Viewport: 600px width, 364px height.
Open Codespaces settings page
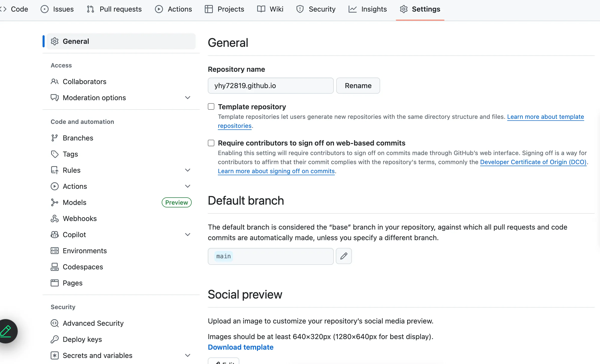(x=121, y=267)
